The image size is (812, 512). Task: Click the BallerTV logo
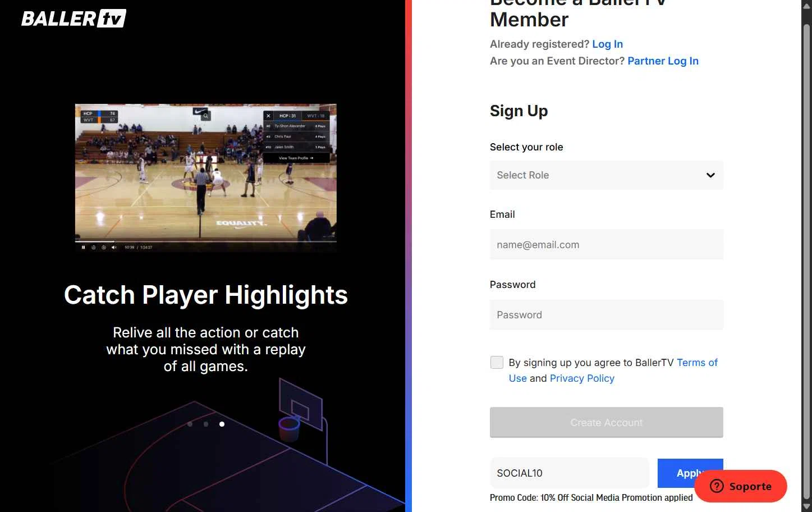[74, 18]
